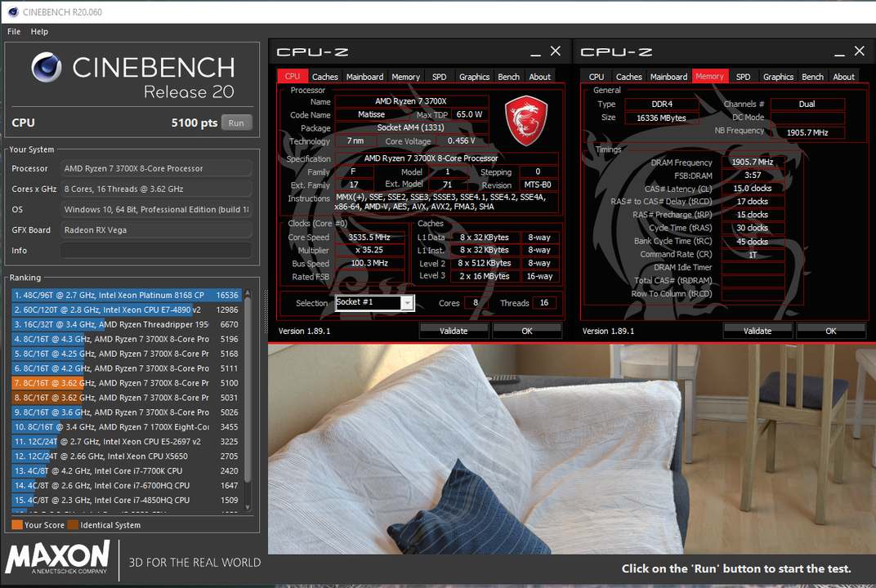The width and height of the screenshot is (876, 588).
Task: Open About tab in left CPU-Z window
Action: pyautogui.click(x=539, y=77)
